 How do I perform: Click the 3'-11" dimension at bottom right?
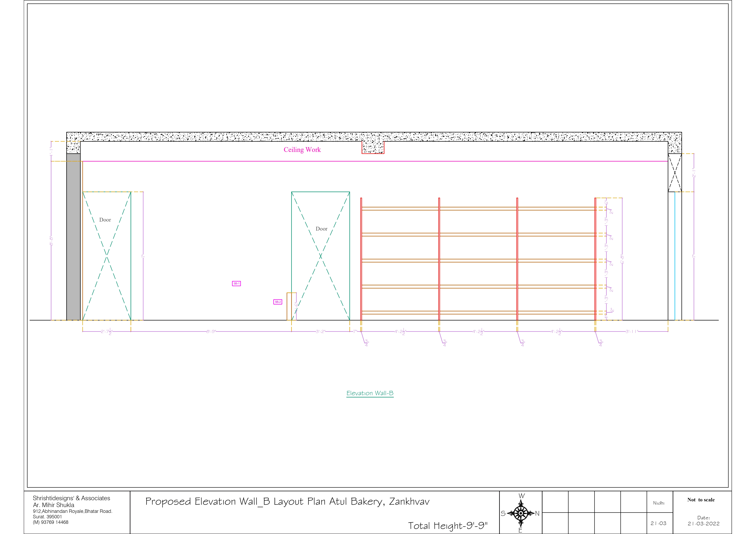(632, 331)
